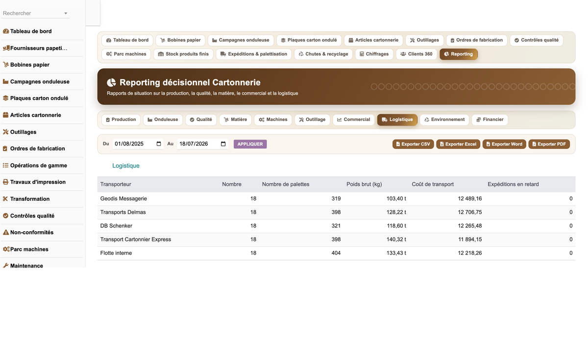Viewport: 588px width, 364px height.
Task: Click Exporter Word button
Action: [504, 144]
